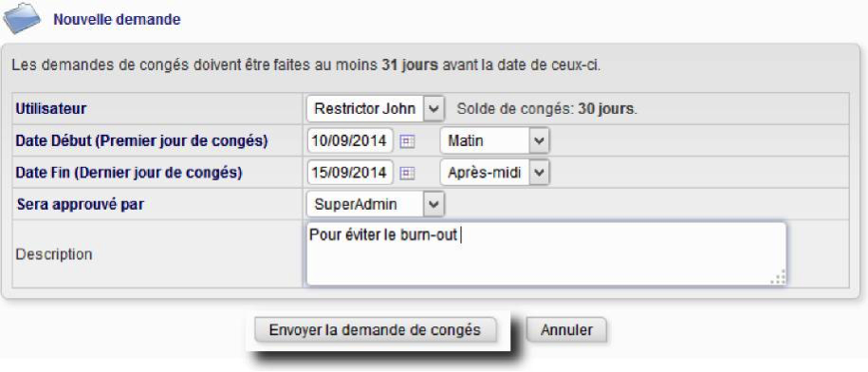Click the resize grip of the Description textarea
This screenshot has width=868, height=372.
[778, 278]
